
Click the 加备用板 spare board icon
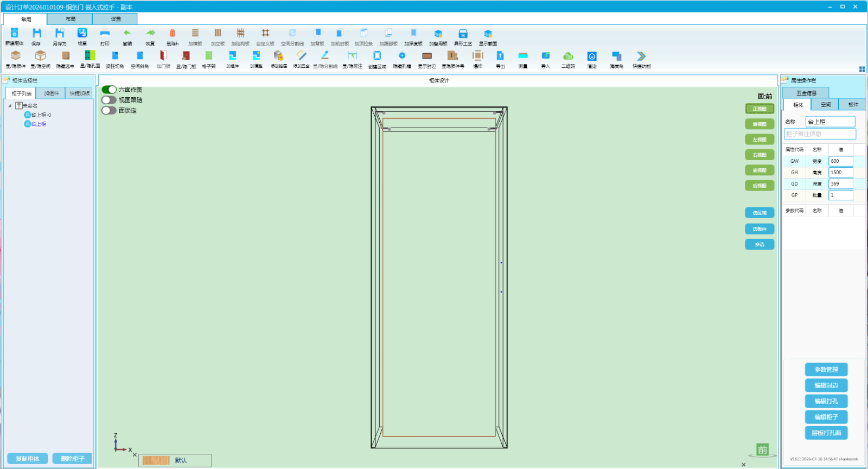(x=438, y=33)
